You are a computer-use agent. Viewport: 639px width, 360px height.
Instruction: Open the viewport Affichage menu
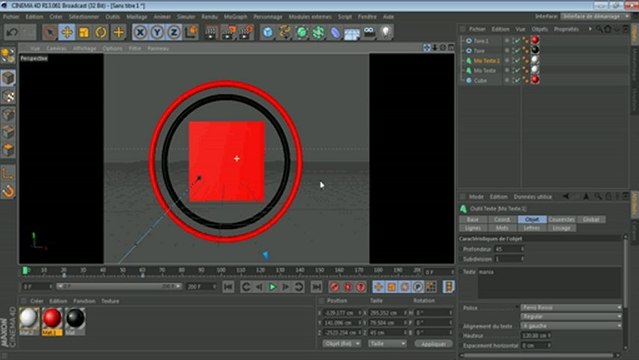pyautogui.click(x=84, y=48)
